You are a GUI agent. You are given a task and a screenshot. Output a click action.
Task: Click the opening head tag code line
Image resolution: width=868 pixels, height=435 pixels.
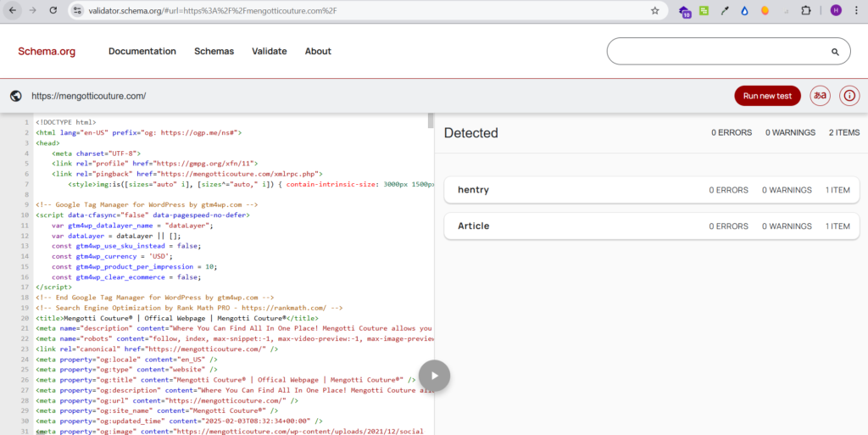(47, 142)
